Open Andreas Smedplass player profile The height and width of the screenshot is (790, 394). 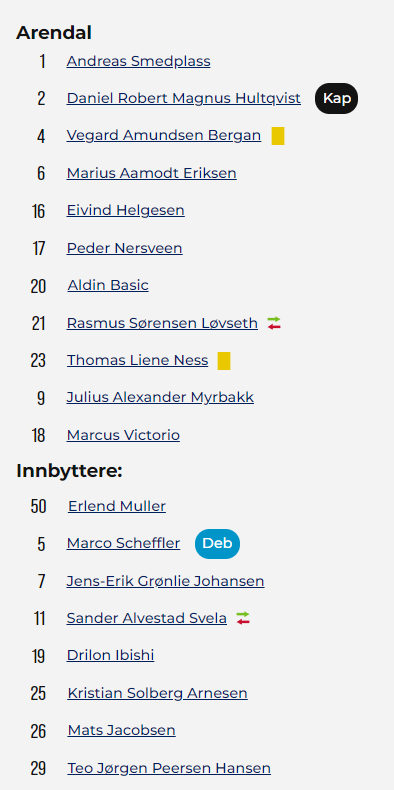tap(139, 61)
